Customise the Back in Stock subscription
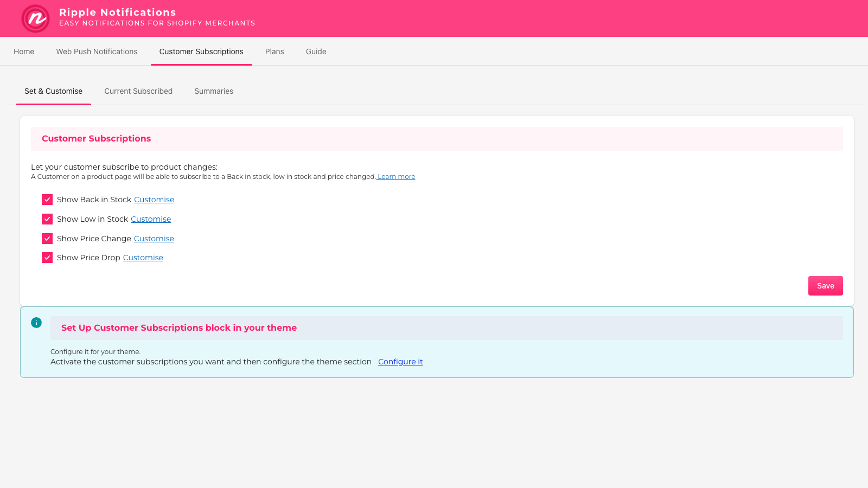Viewport: 868px width, 488px height. (x=154, y=200)
